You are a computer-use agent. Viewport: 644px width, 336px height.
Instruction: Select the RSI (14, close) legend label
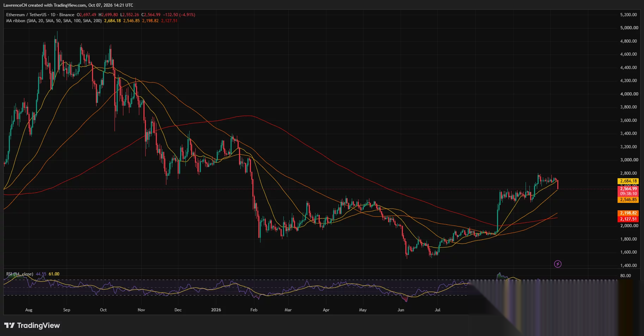click(20, 274)
